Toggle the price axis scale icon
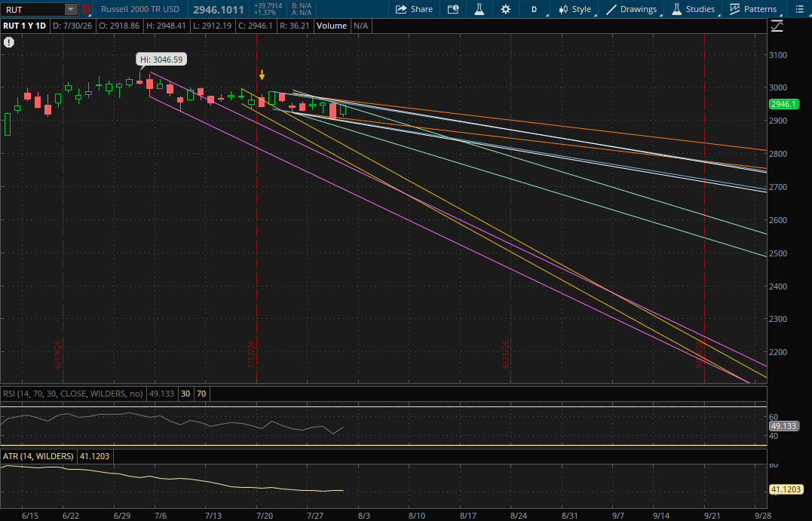 pyautogui.click(x=777, y=26)
